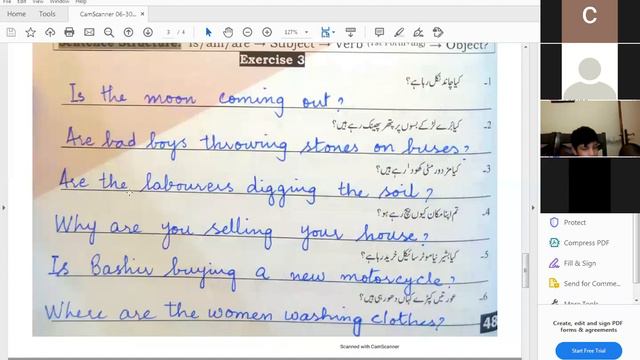Click the Protect shield icon
Screen dimensions: 640x360
click(x=554, y=222)
